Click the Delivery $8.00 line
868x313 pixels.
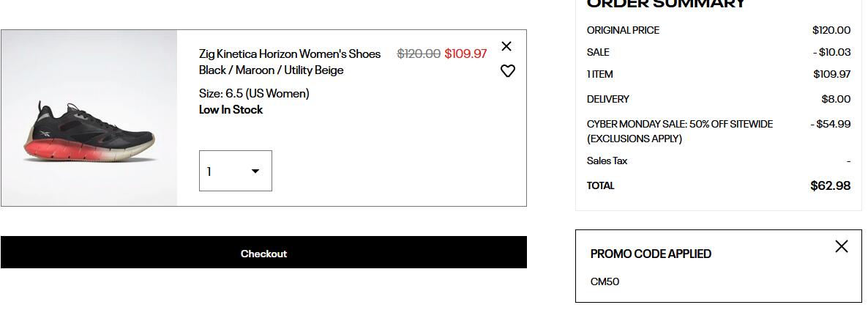point(719,99)
